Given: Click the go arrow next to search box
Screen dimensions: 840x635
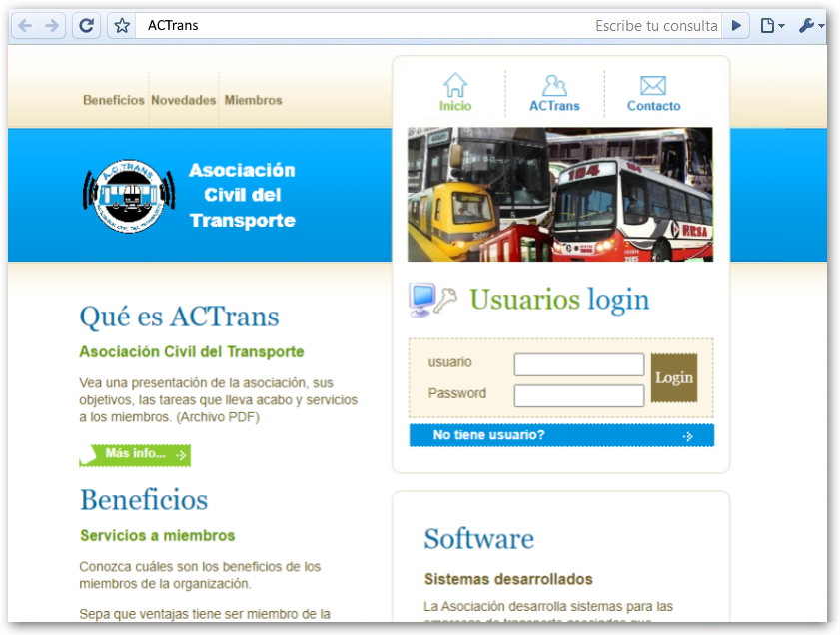Looking at the screenshot, I should pyautogui.click(x=736, y=25).
